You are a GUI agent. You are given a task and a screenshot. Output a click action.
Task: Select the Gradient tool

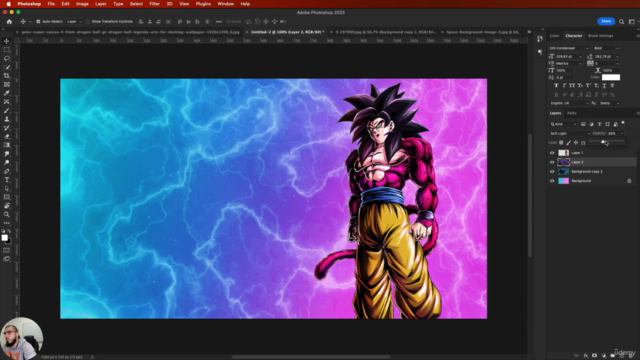[x=7, y=145]
